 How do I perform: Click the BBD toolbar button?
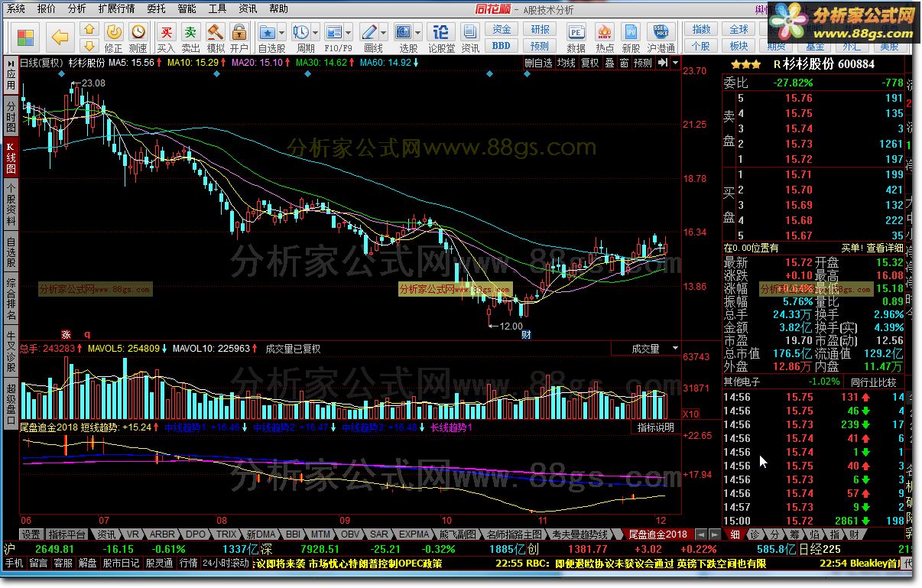[x=502, y=45]
